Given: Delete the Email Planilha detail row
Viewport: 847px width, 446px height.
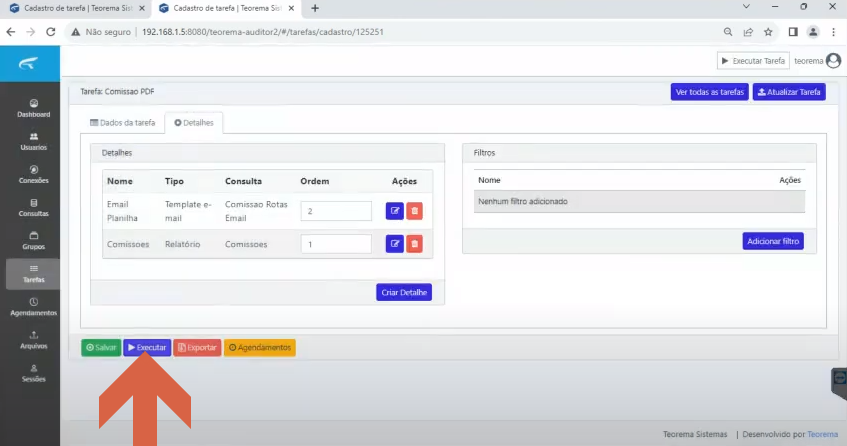Looking at the screenshot, I should click(x=414, y=211).
